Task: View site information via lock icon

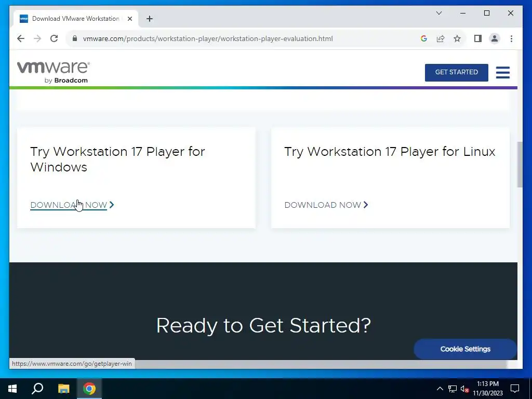Action: pos(75,38)
